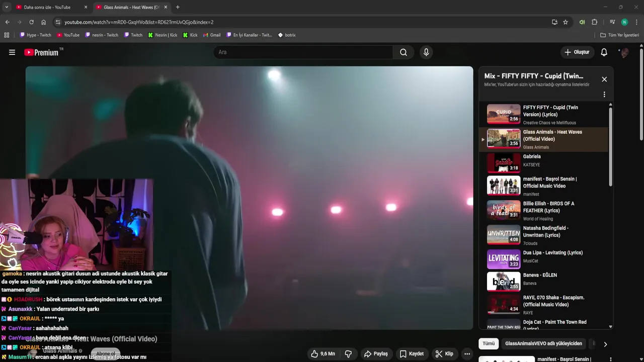Select the Tümü filter chip
The width and height of the screenshot is (644, 362).
[x=489, y=344]
